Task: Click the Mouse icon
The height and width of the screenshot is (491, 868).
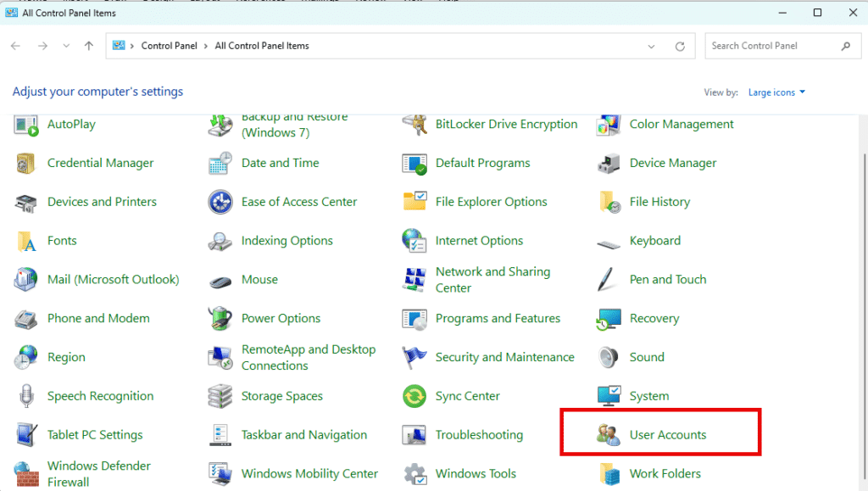Action: coord(220,282)
